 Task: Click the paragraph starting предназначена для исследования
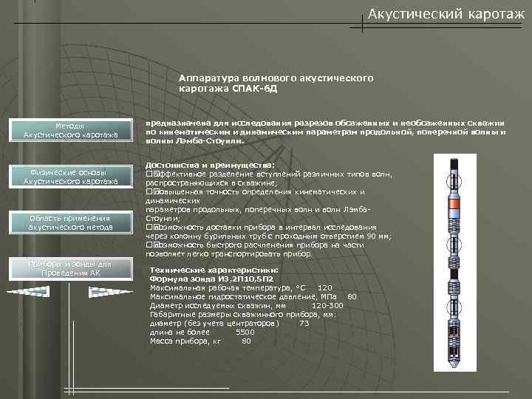pos(326,132)
